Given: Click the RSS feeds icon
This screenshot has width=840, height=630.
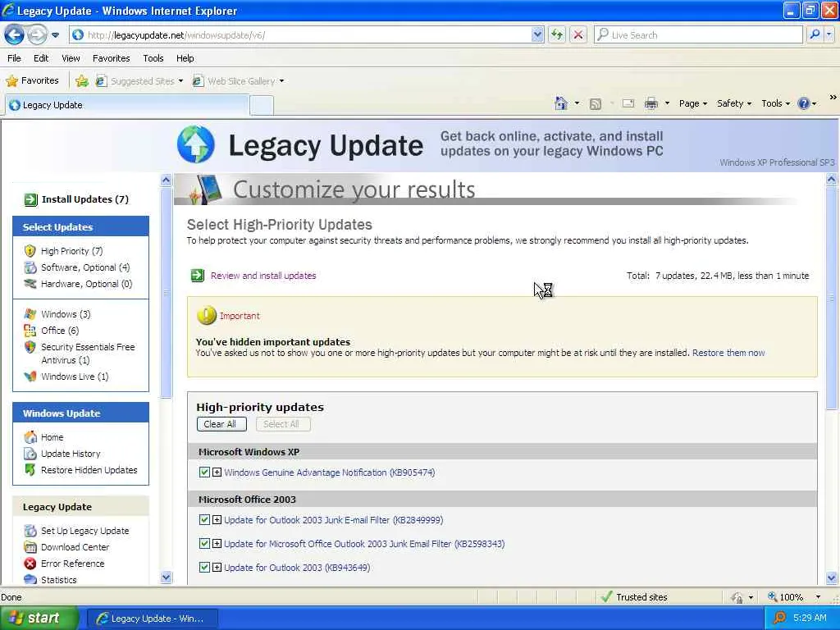Looking at the screenshot, I should [596, 103].
